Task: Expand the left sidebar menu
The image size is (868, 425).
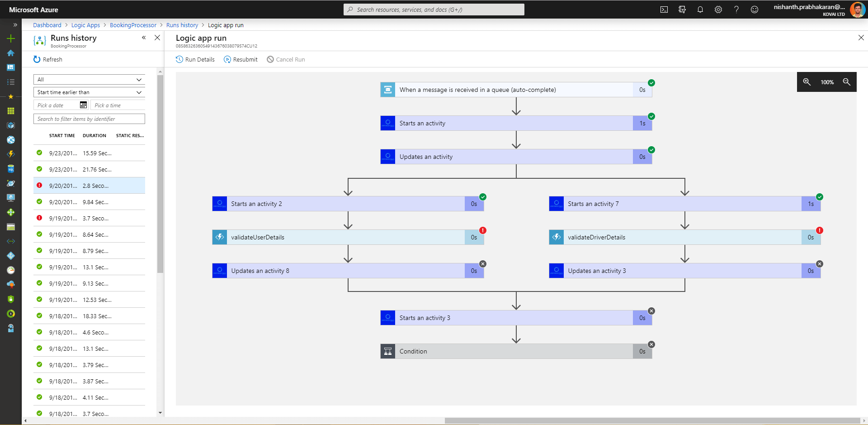Action: [15, 25]
